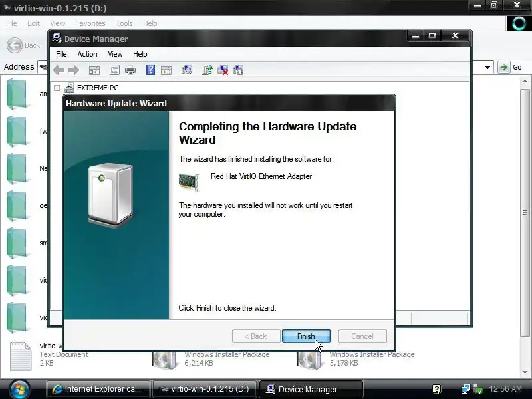Click the show/hide action pane toolbar icon
This screenshot has width=532, height=399.
pyautogui.click(x=166, y=70)
